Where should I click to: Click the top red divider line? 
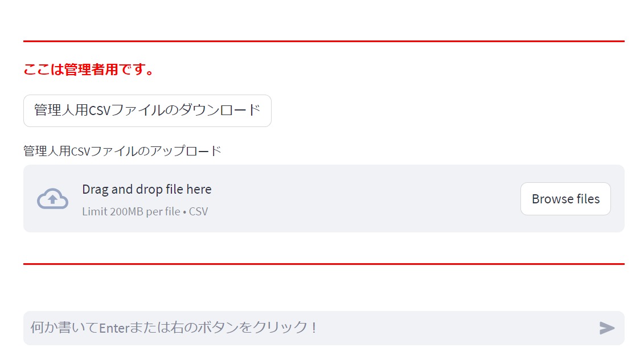coord(323,42)
